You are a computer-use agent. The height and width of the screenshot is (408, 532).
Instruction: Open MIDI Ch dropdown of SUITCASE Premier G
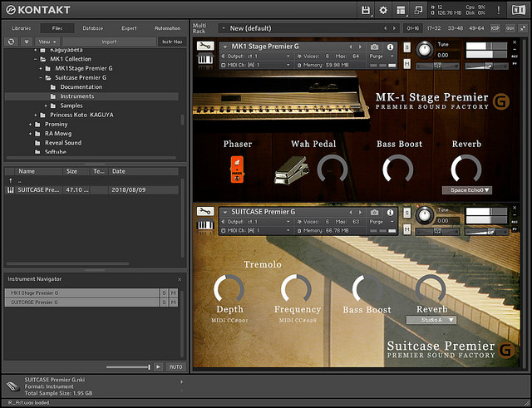pos(256,231)
